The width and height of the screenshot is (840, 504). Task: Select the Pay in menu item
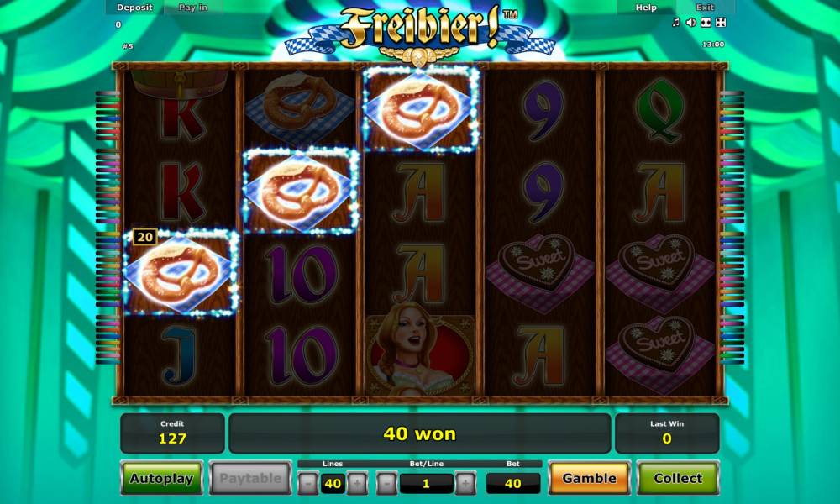(193, 8)
